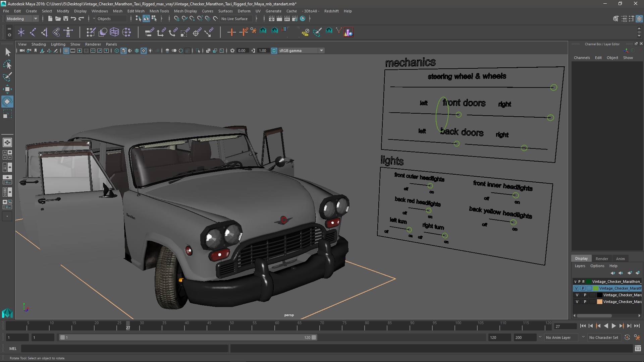Activate the Lasso Select tool
This screenshot has height=362, width=644.
(x=7, y=64)
